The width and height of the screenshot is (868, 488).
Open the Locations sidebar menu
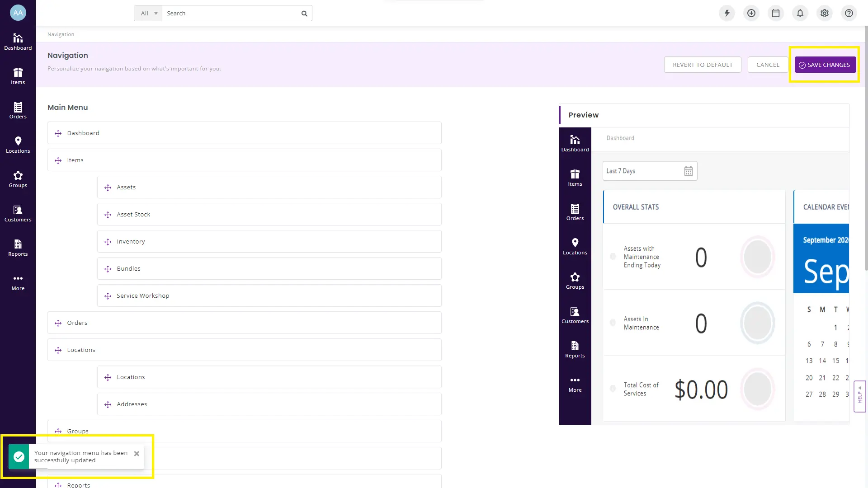click(18, 145)
